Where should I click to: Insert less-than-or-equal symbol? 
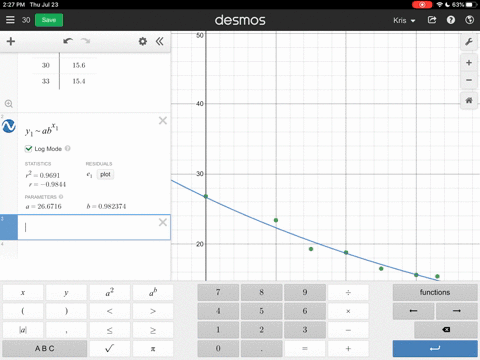110,330
